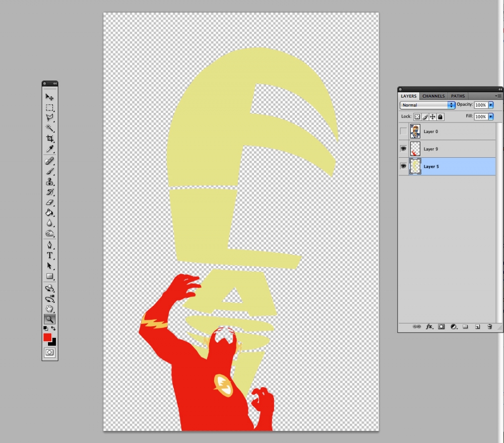
Task: Create a new layer group folder
Action: 465,327
